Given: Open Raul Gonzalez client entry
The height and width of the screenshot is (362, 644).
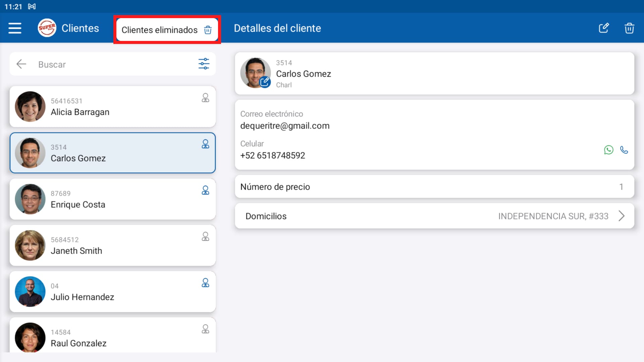Looking at the screenshot, I should click(113, 338).
